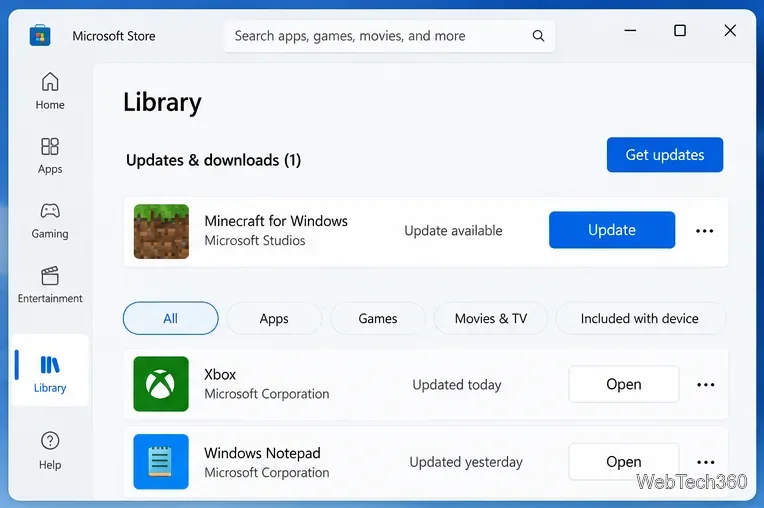764x508 pixels.
Task: Click the Minecraft for Windows title text
Action: [276, 221]
